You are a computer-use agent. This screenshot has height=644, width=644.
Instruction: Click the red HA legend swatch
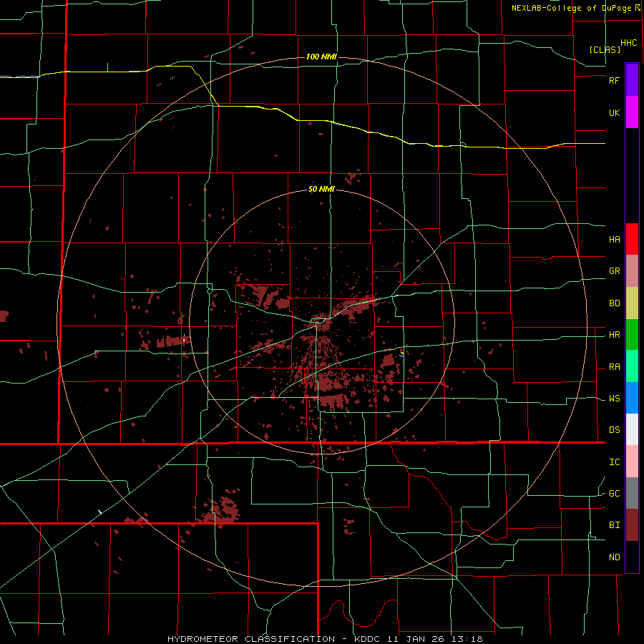point(632,239)
